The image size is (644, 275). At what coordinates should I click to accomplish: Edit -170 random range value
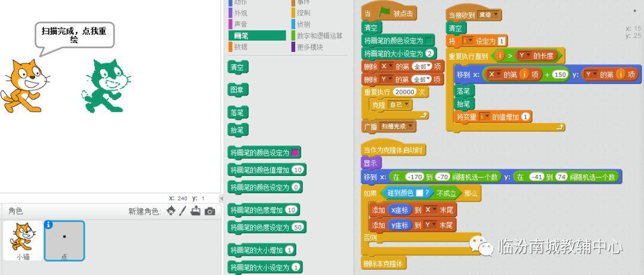coord(414,177)
